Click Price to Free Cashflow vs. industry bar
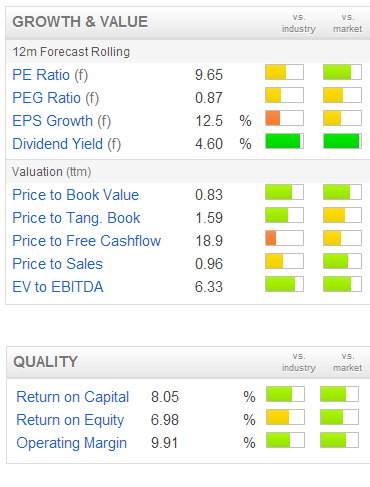 click(x=284, y=238)
